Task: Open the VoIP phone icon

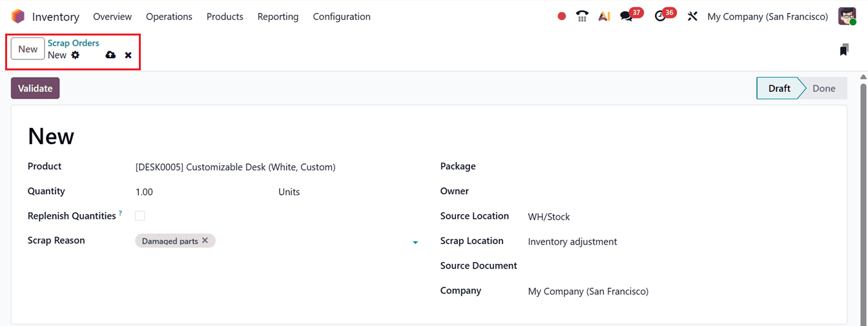Action: click(x=583, y=17)
